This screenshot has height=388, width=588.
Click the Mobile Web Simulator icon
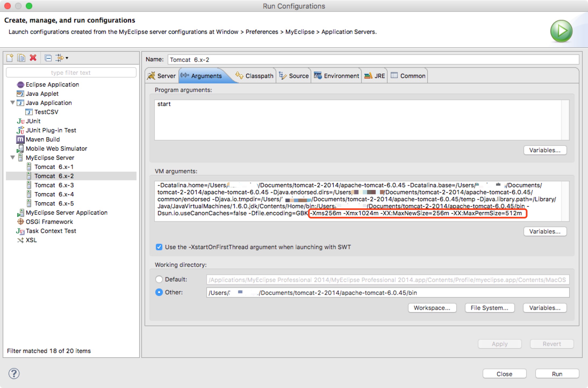(20, 149)
